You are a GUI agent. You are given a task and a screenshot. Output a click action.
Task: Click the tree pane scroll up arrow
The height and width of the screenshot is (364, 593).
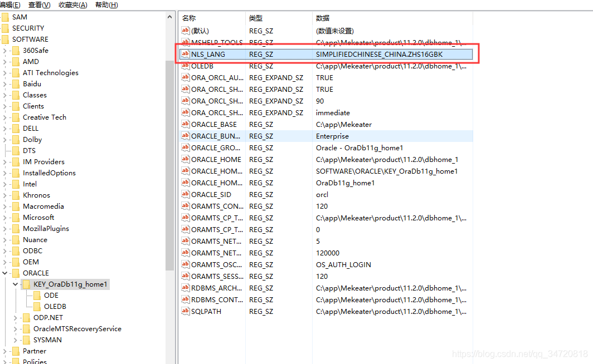(169, 17)
